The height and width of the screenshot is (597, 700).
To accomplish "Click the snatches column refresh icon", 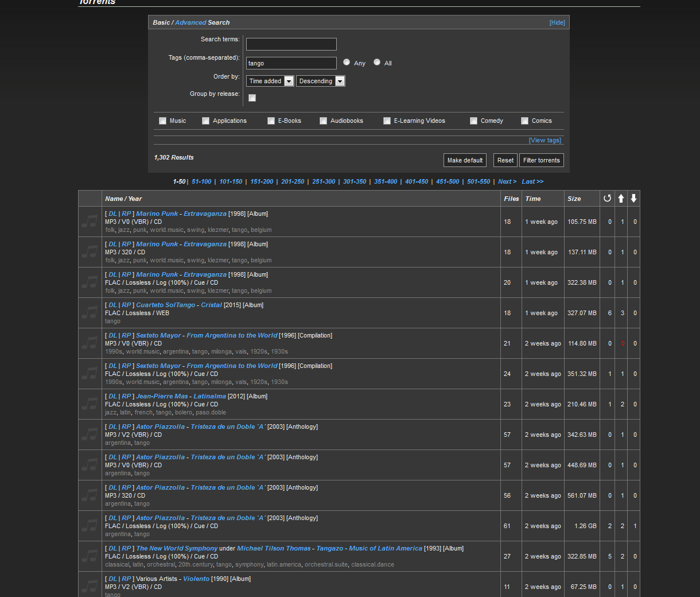I will coord(607,198).
